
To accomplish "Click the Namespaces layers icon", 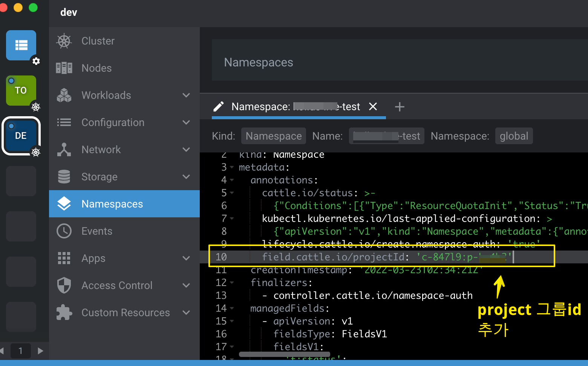I will (64, 204).
